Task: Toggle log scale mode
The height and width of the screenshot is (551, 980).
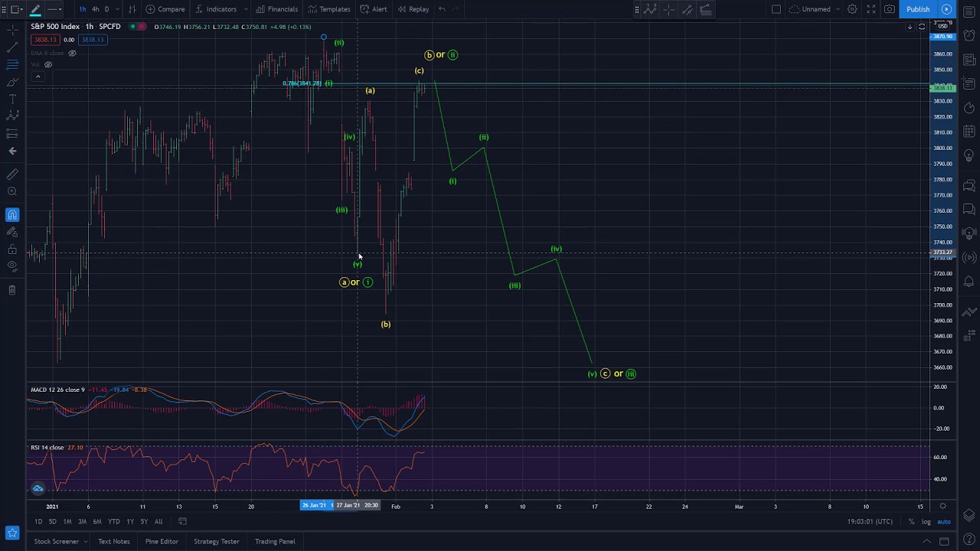Action: (926, 521)
